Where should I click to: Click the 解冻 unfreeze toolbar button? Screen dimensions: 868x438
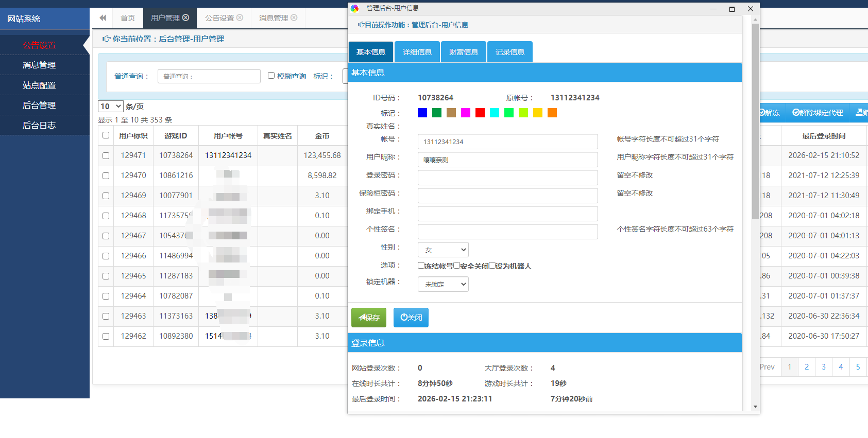pos(770,113)
